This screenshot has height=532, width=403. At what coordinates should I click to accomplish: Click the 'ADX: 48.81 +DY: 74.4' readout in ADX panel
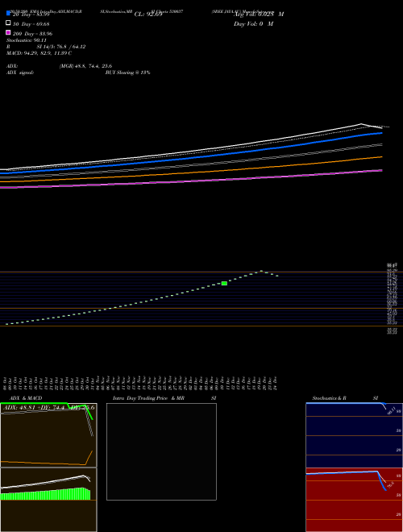click(34, 408)
